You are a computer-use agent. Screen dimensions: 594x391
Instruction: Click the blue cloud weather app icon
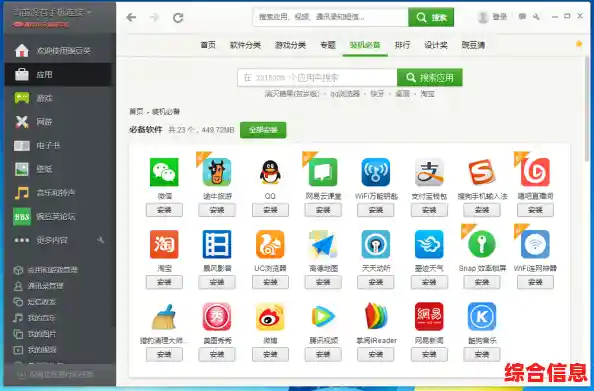(429, 244)
